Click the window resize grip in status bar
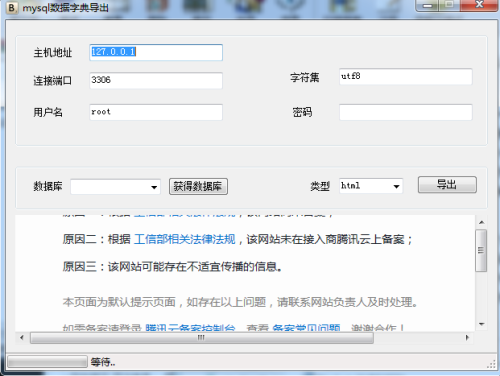Viewport: 500px width, 376px height. click(491, 364)
